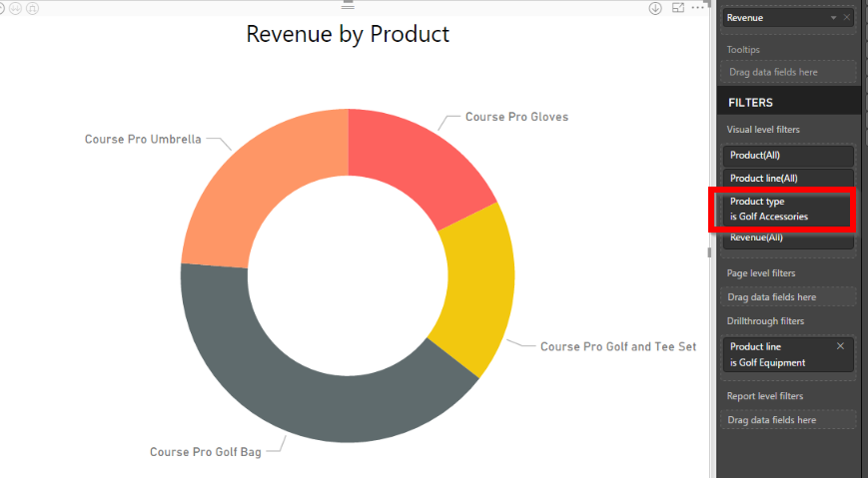868x478 pixels.
Task: Click the Tooltips section label
Action: 743,50
